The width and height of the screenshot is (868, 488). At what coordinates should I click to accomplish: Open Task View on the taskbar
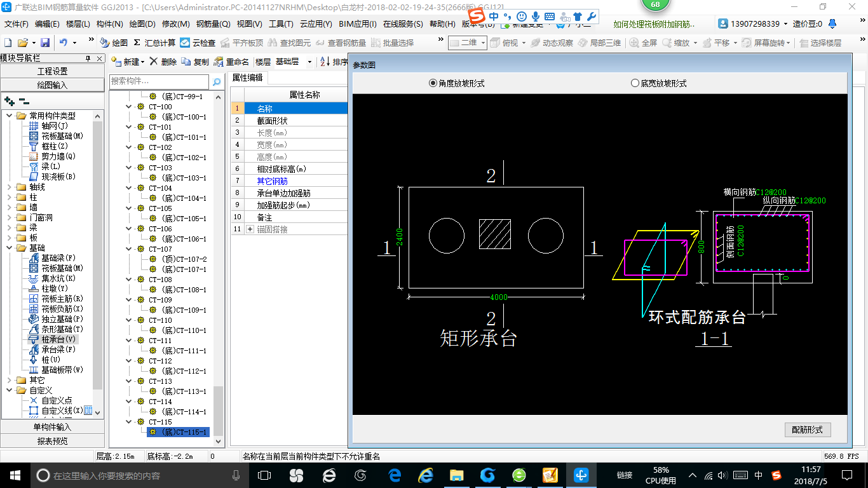[264, 475]
